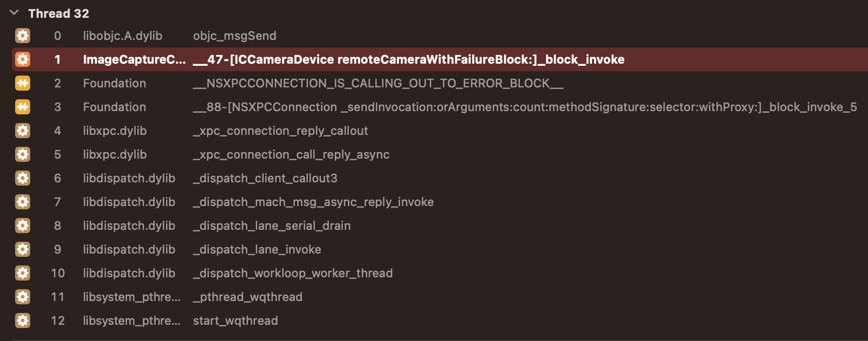The width and height of the screenshot is (868, 341).
Task: Select the _xpc_connection_reply_callout frame
Action: tap(280, 131)
